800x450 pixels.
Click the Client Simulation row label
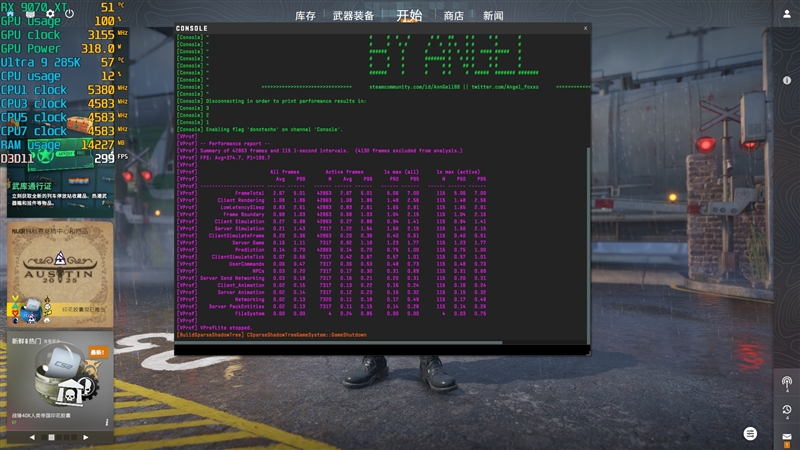point(239,221)
